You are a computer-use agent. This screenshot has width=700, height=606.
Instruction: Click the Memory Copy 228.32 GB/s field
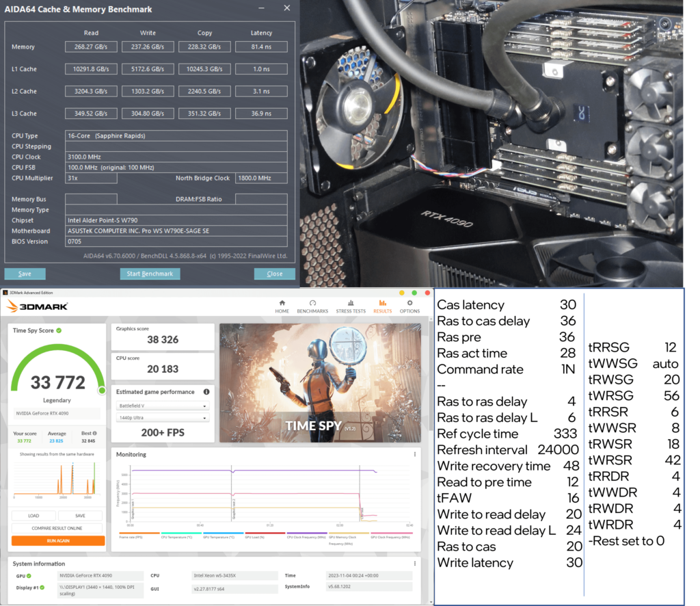(204, 47)
